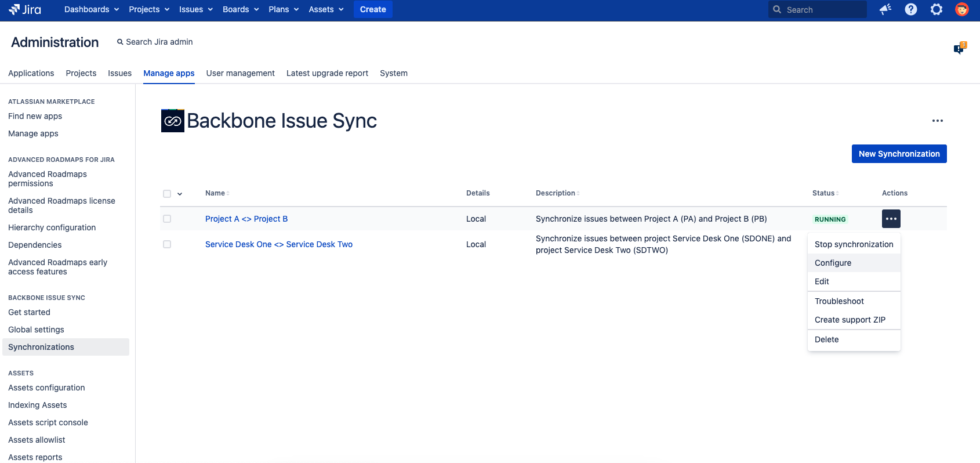The width and height of the screenshot is (980, 463).
Task: Open the notifications megaphone icon
Action: (x=885, y=9)
